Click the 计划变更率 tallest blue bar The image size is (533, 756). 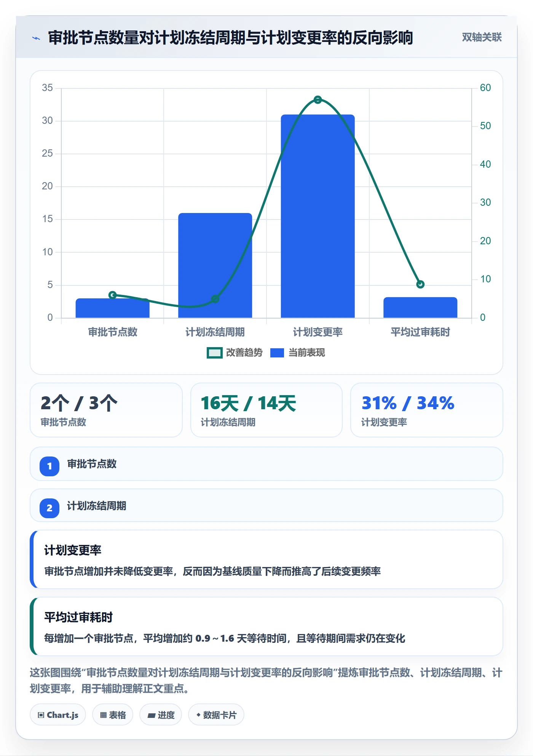pos(318,216)
